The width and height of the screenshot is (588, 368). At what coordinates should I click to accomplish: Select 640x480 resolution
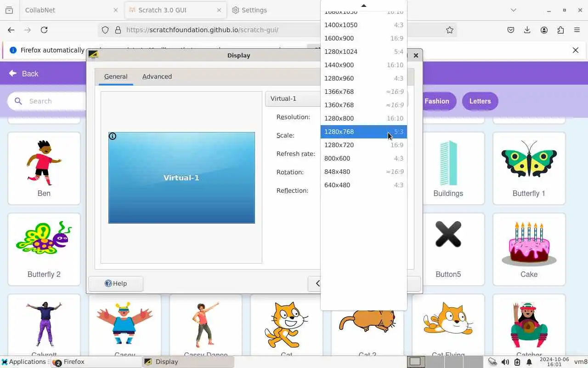[363, 185]
